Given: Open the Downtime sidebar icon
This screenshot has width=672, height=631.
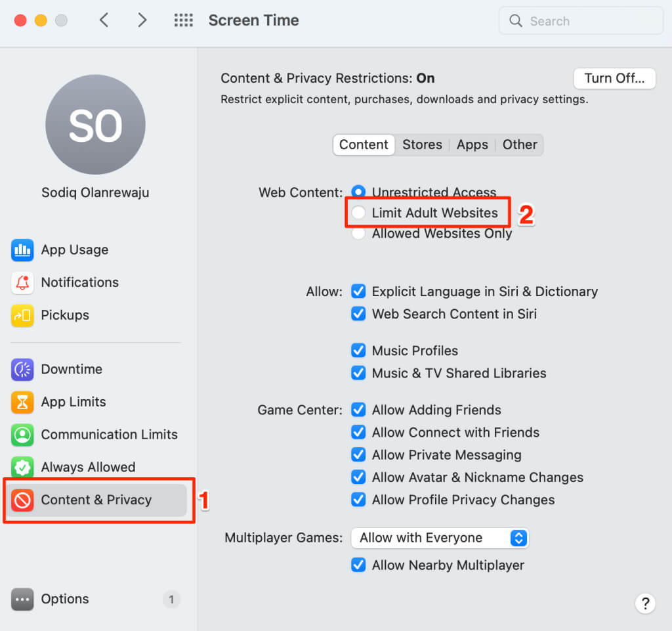Looking at the screenshot, I should point(22,370).
